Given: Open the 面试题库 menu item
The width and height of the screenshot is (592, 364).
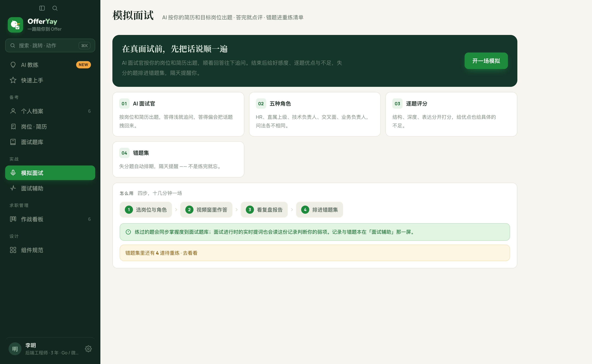Looking at the screenshot, I should coord(50,142).
